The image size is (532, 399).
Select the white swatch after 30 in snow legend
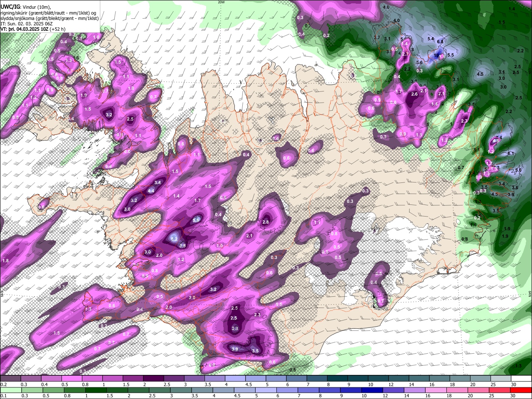click(522, 379)
